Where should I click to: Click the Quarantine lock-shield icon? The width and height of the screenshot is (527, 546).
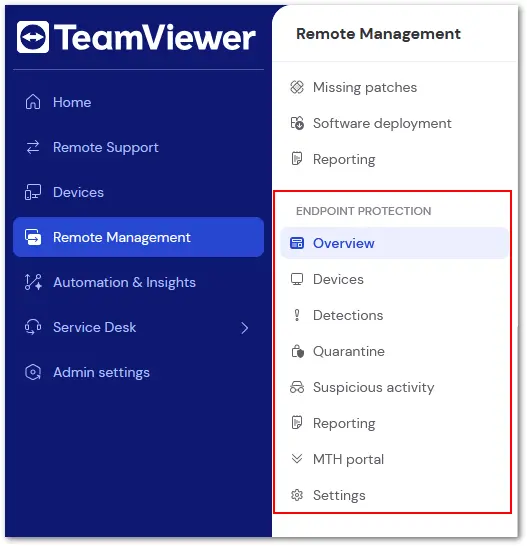(x=297, y=351)
